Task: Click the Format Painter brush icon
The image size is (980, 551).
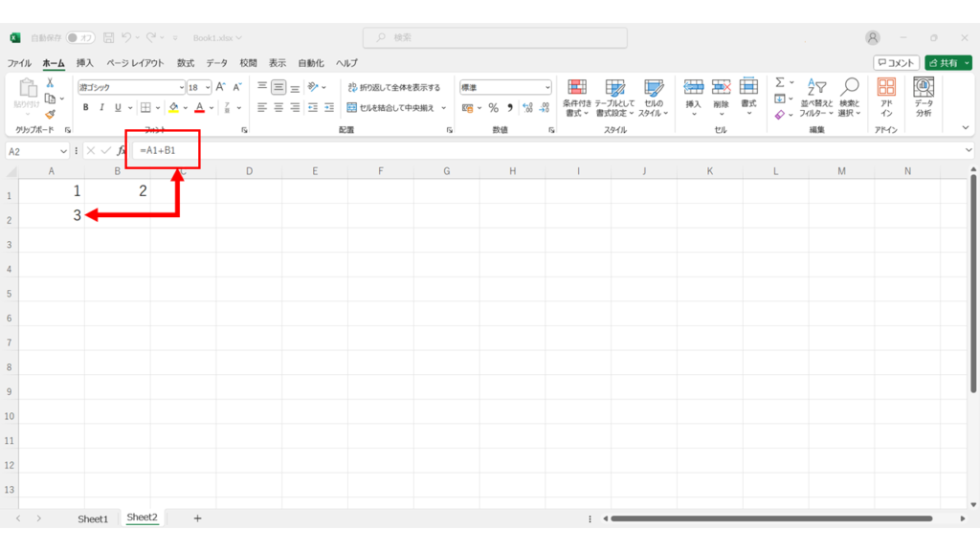Action: [50, 114]
